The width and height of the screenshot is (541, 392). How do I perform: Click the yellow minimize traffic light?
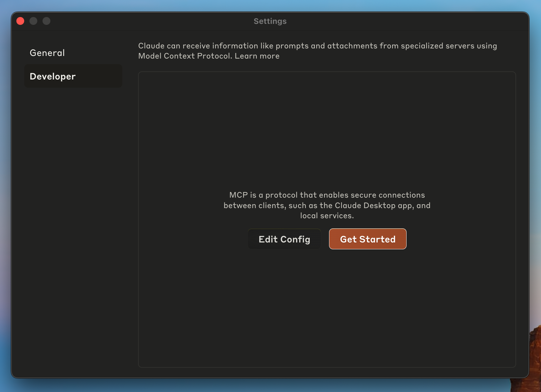click(x=33, y=21)
